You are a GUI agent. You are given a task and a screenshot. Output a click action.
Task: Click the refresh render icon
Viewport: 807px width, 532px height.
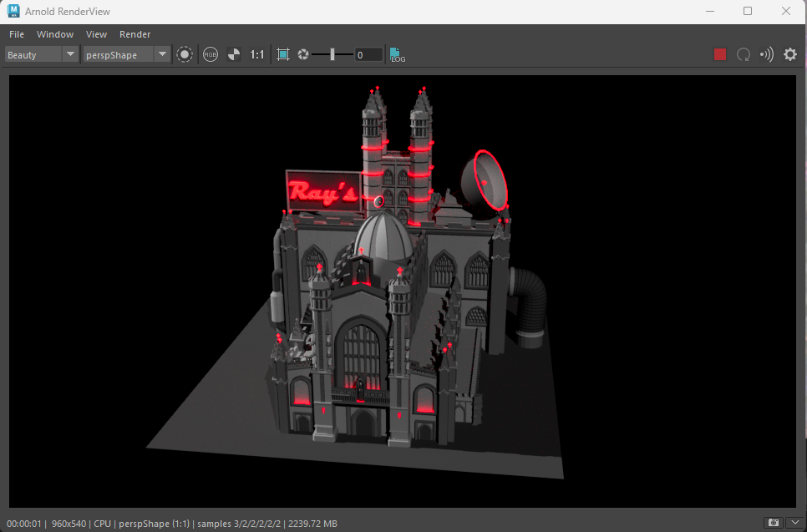[744, 54]
